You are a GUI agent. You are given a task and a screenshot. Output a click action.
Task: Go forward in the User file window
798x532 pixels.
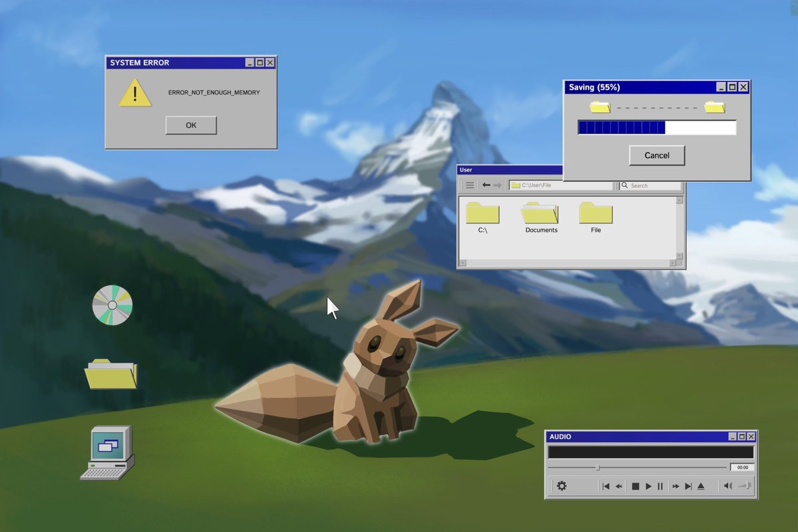point(498,185)
